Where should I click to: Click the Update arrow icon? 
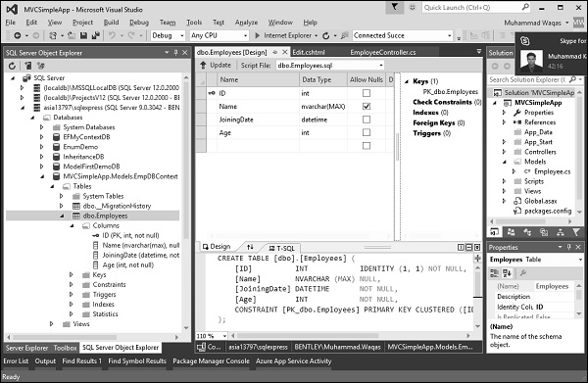click(x=203, y=66)
